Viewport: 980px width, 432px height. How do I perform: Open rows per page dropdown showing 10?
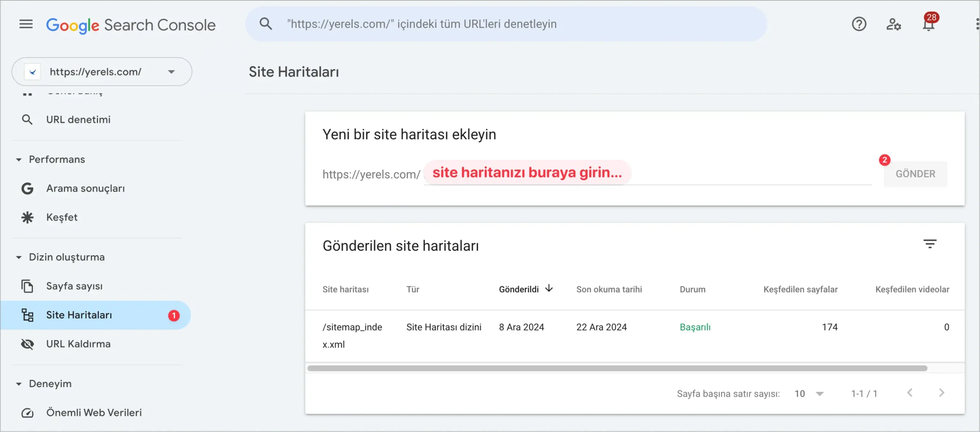coord(809,394)
